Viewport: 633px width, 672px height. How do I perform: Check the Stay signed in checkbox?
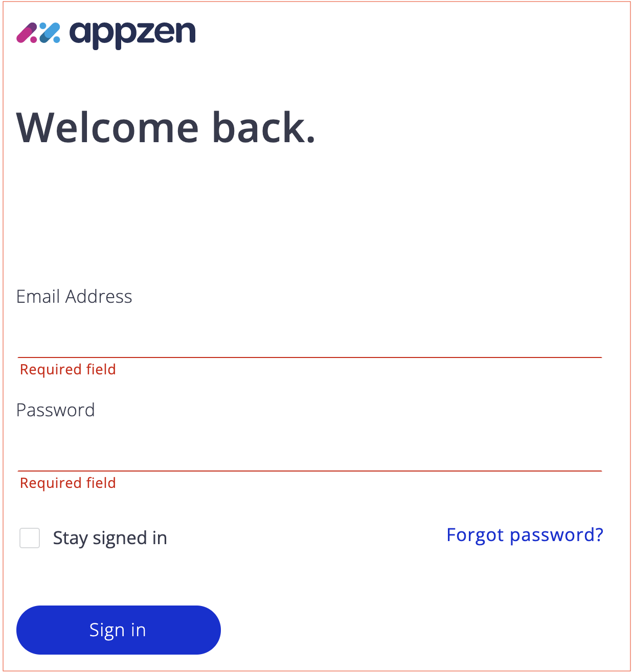30,538
